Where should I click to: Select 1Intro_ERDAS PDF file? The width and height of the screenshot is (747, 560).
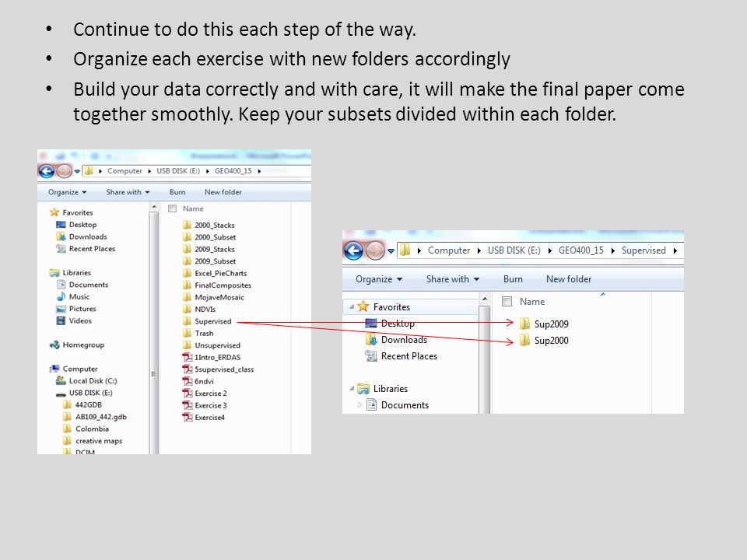pyautogui.click(x=212, y=357)
